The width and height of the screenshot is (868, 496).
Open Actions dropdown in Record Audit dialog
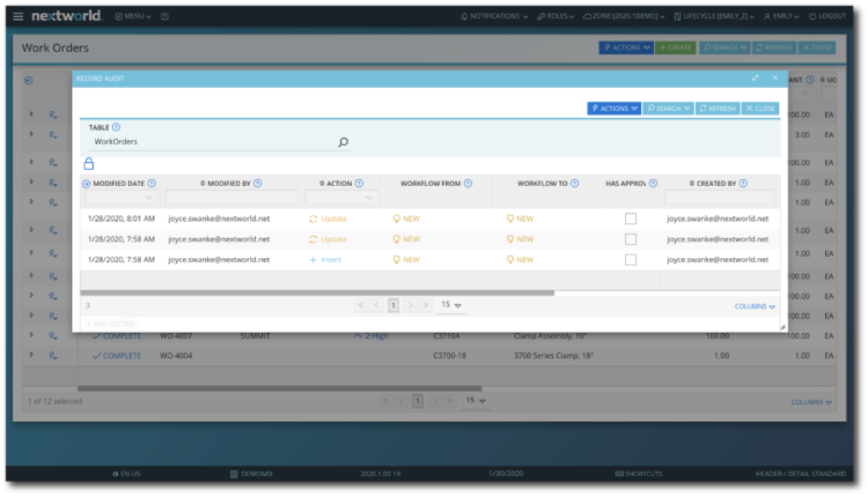(614, 108)
